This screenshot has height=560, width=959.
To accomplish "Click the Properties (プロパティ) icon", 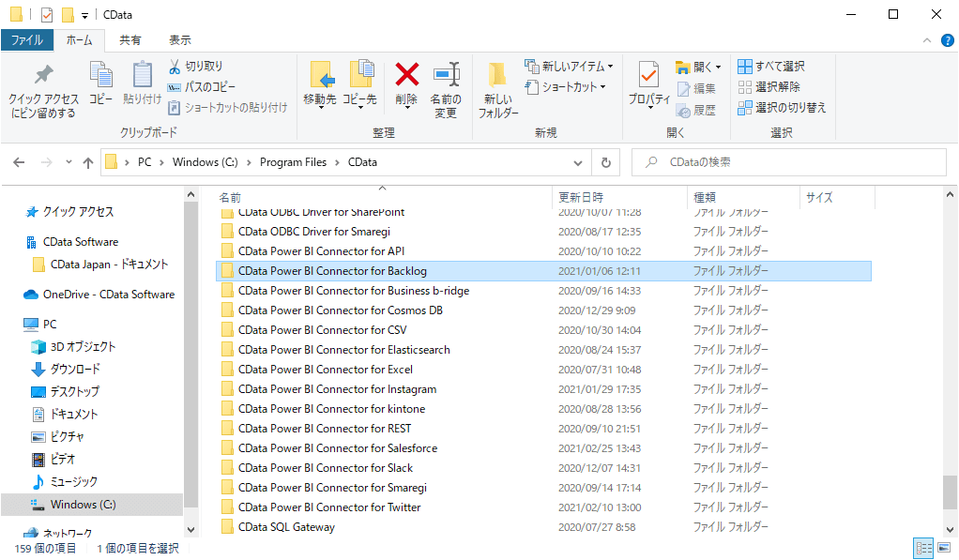I will 648,76.
